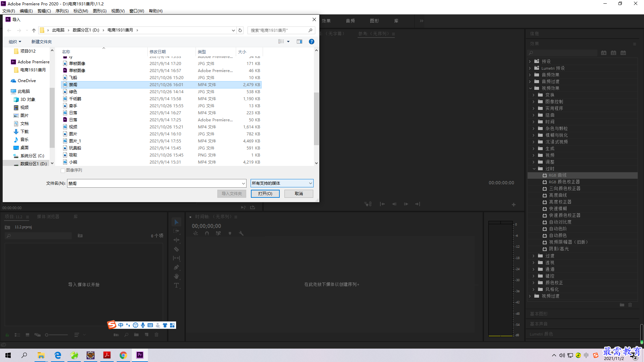The height and width of the screenshot is (362, 644).
Task: Click Step Forward one frame button
Action: coord(406,204)
